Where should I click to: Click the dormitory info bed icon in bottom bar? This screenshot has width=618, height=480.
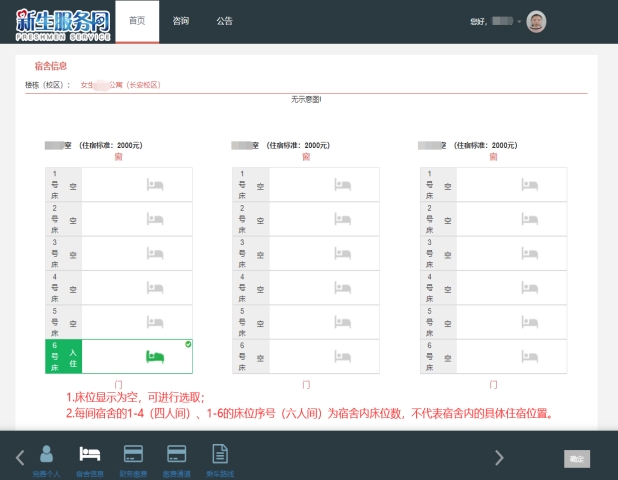click(x=89, y=455)
